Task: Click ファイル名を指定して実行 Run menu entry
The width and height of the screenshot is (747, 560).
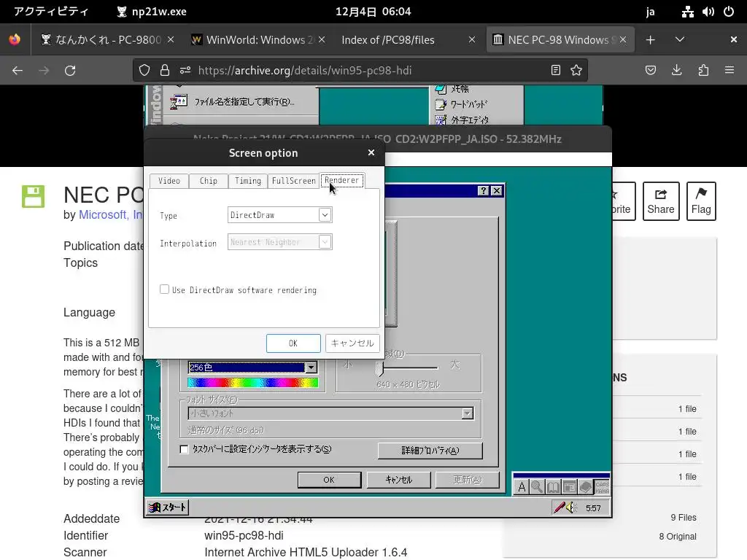Action: tap(233, 101)
